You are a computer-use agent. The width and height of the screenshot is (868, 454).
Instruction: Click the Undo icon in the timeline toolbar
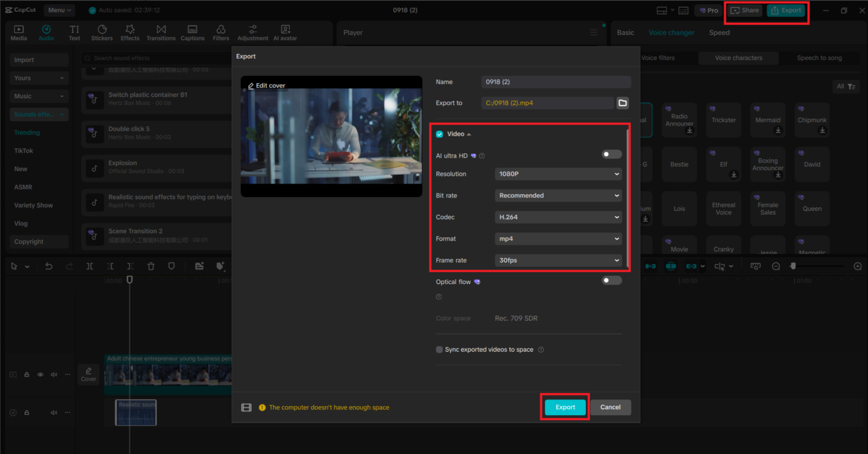(x=49, y=266)
